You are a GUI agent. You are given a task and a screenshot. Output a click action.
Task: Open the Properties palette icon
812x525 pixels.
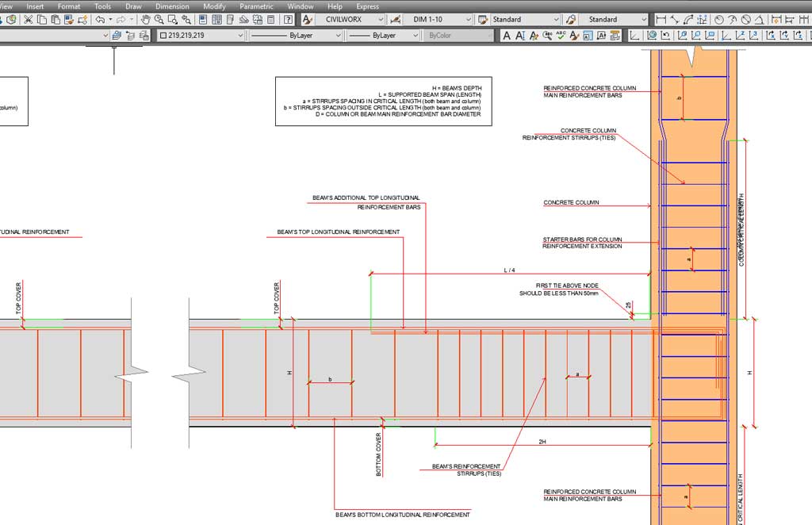tap(203, 19)
